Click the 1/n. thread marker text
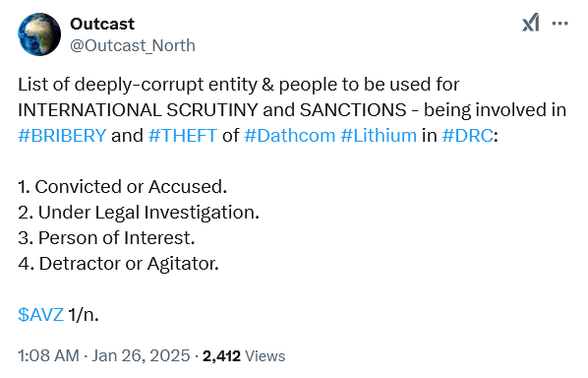588x378 pixels. [84, 314]
